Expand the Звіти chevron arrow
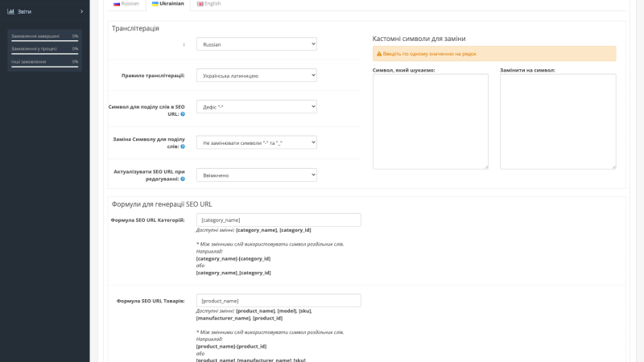Screen dimensions: 644x362 tap(82, 11)
